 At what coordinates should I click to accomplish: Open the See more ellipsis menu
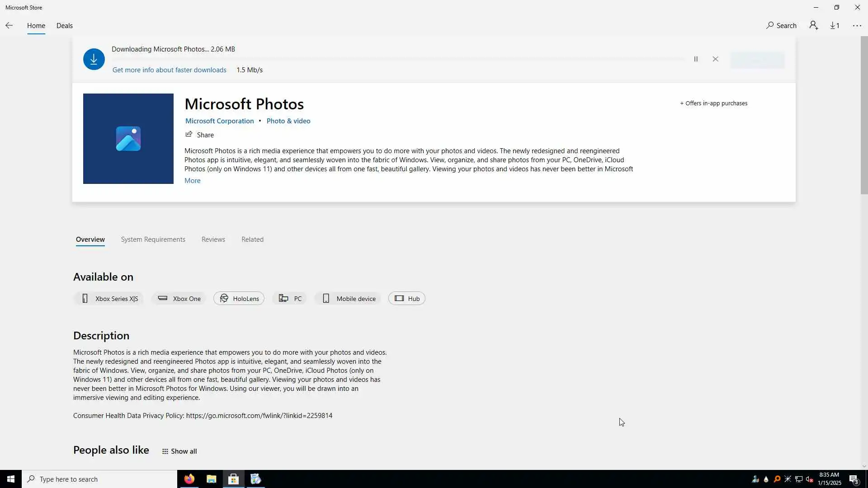857,26
